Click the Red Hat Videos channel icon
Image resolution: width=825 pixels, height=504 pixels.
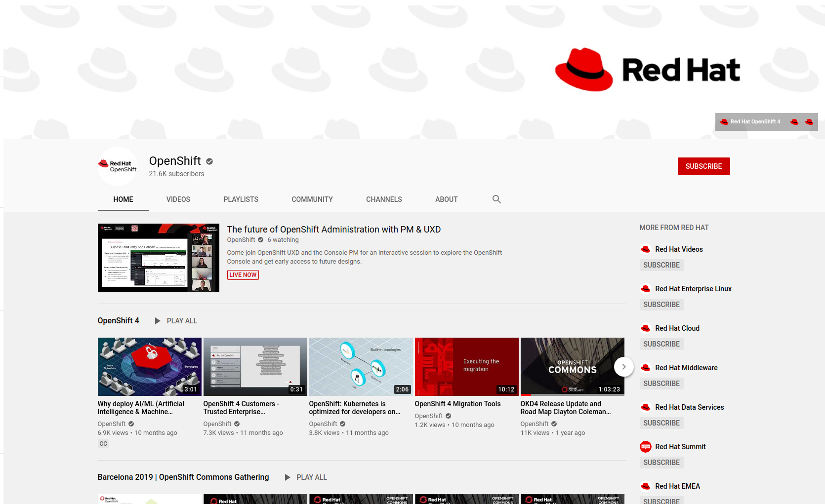[x=645, y=249]
